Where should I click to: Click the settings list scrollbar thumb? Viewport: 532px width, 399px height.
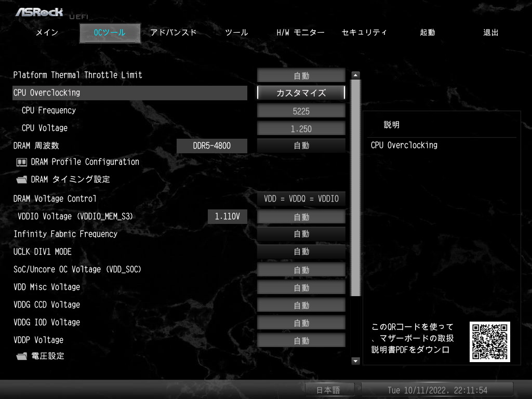click(x=355, y=188)
